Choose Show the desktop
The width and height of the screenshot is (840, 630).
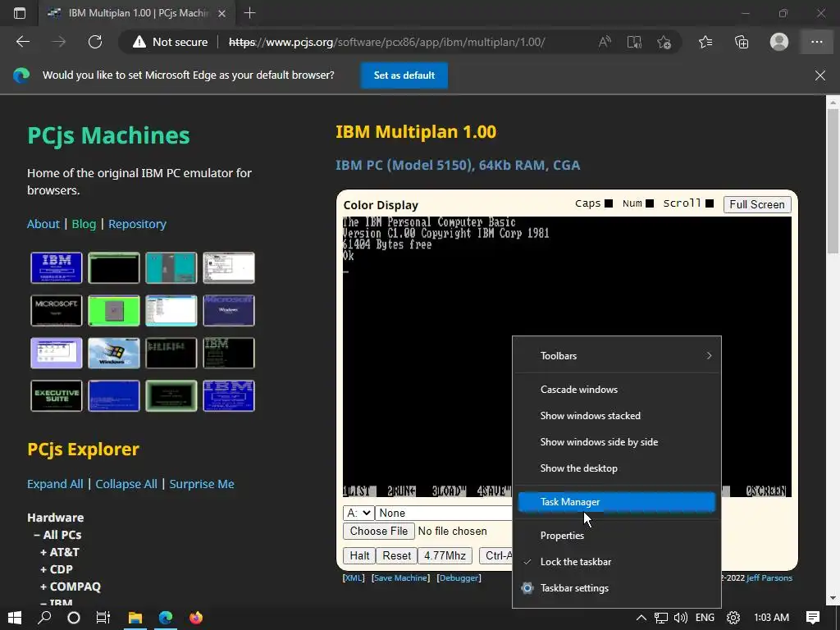(617, 468)
